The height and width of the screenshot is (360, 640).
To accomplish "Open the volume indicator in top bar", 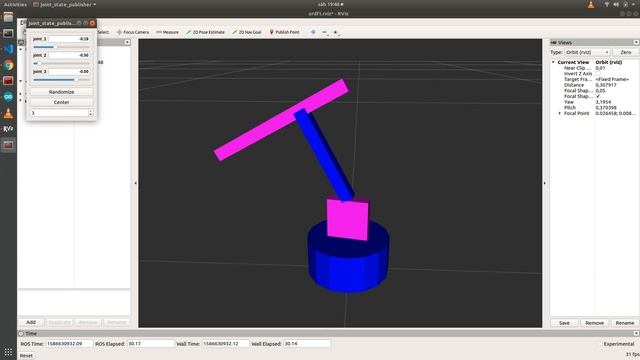I will 616,4.
